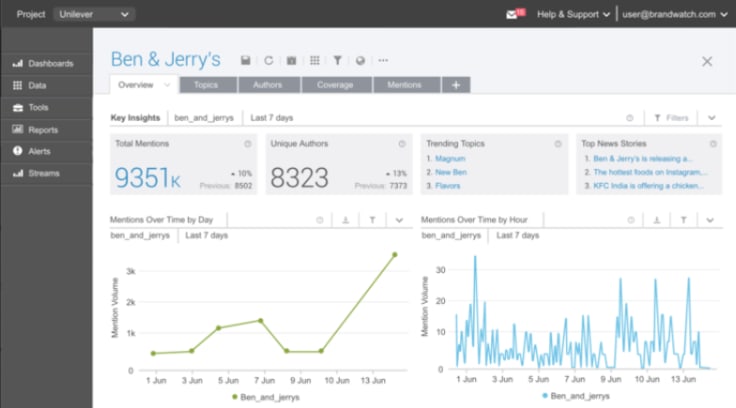Click the Ben & Jerry's dashboard title
This screenshot has height=408, width=736.
[x=165, y=60]
